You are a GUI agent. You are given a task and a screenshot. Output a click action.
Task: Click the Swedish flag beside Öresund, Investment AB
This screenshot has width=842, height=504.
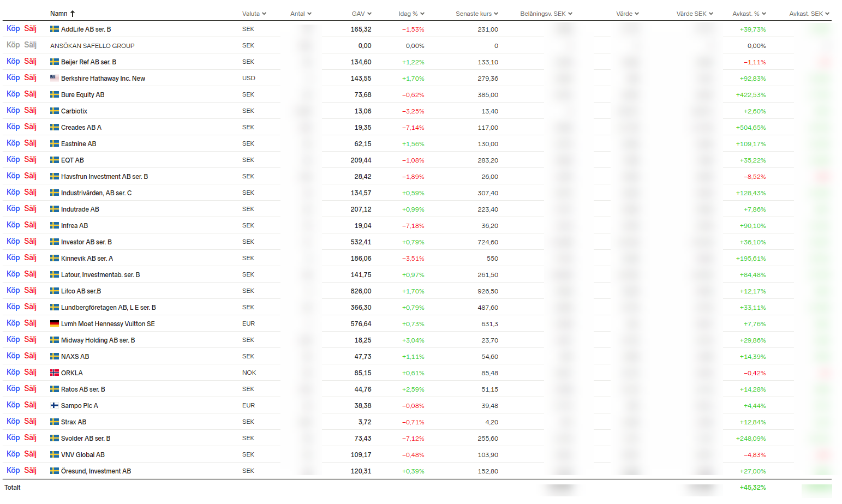tap(55, 471)
